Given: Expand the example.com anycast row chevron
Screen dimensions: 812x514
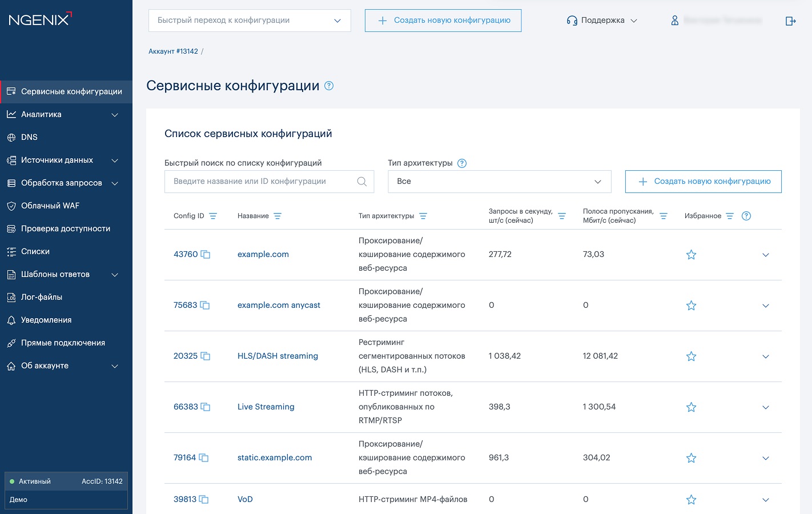Looking at the screenshot, I should click(766, 306).
